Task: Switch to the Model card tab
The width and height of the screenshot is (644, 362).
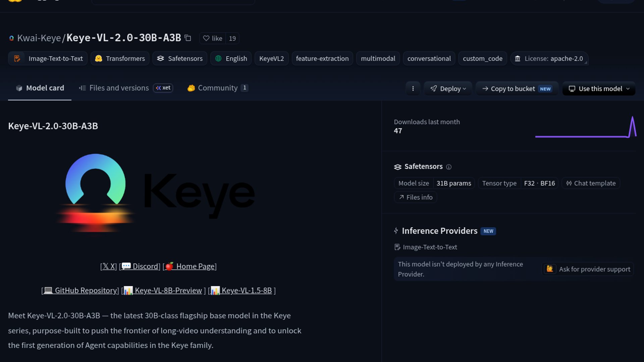Action: (x=40, y=88)
